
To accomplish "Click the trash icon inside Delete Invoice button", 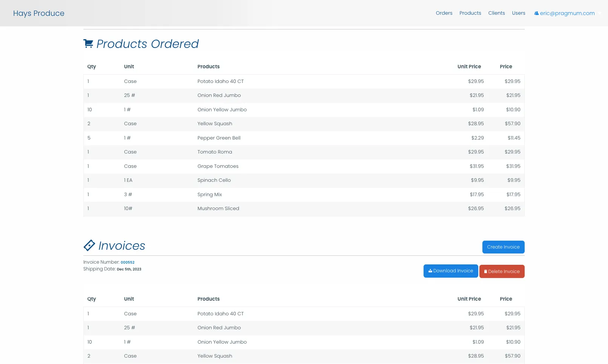I will pyautogui.click(x=485, y=271).
